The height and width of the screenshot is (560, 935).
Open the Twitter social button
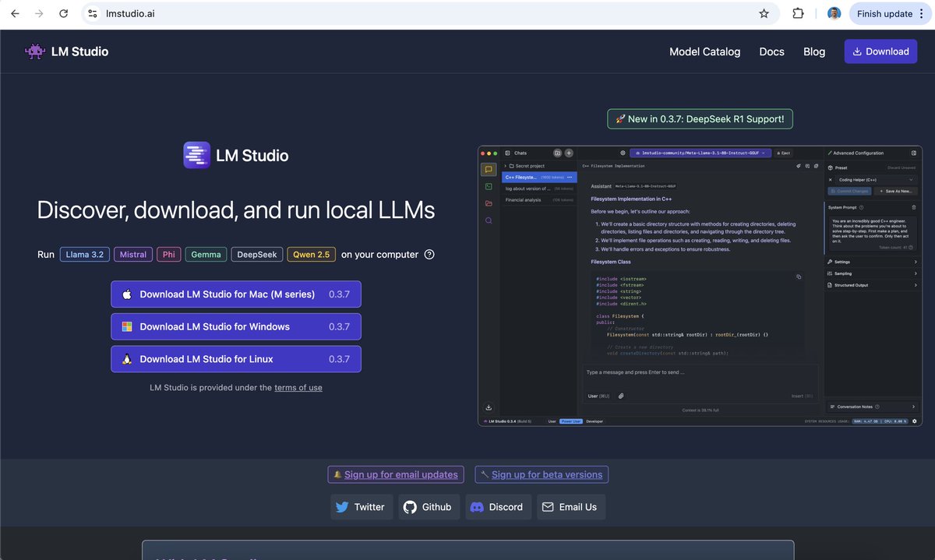point(361,507)
